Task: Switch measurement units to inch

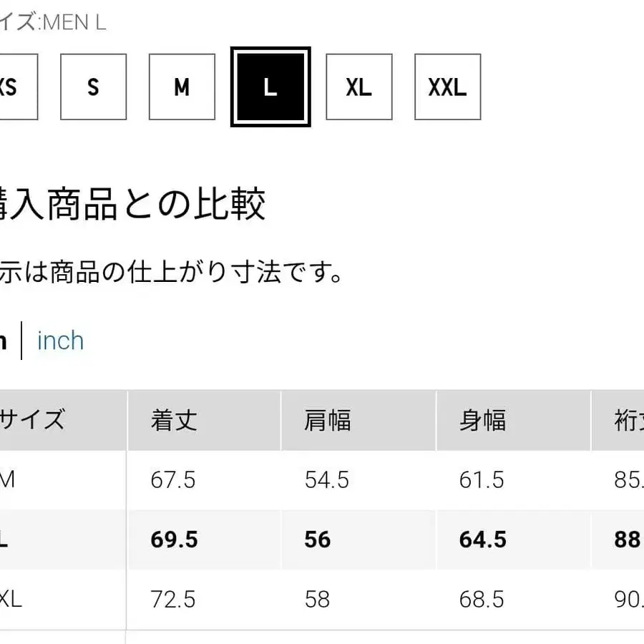Action: pyautogui.click(x=60, y=341)
